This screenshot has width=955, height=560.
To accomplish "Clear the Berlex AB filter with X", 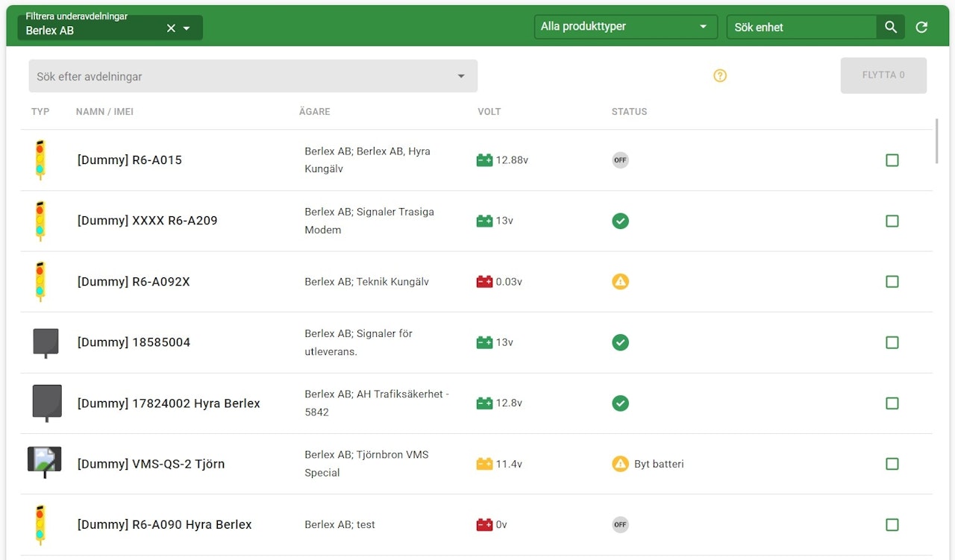I will [171, 28].
